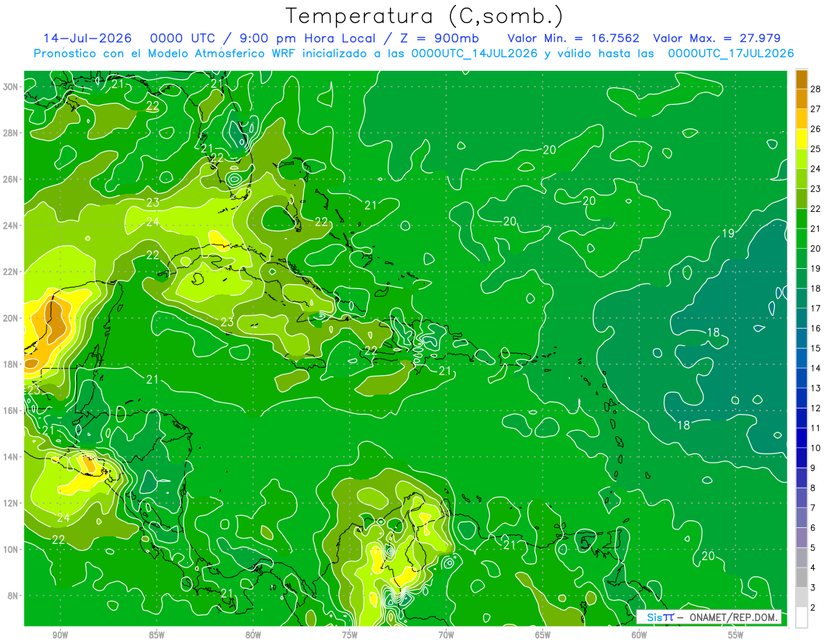Click the 10N latitude axis label

[10, 549]
